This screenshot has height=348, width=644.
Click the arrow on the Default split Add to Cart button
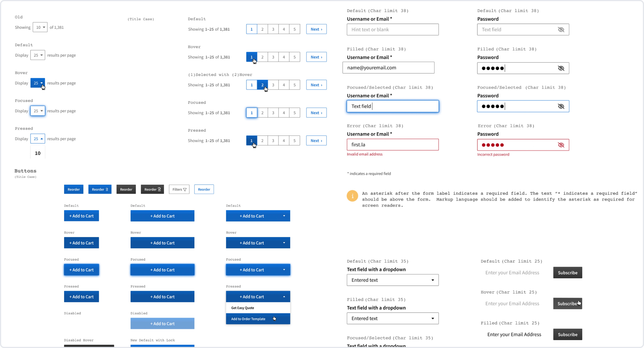pyautogui.click(x=284, y=216)
